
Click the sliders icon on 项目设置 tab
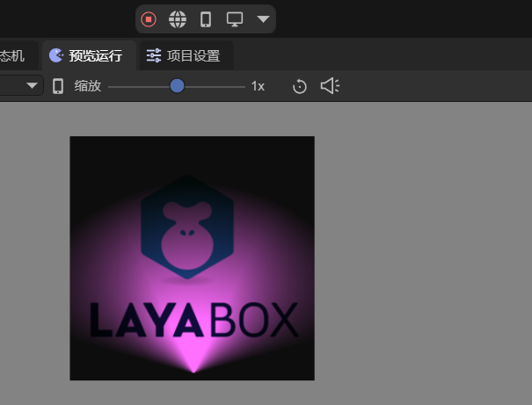(154, 56)
